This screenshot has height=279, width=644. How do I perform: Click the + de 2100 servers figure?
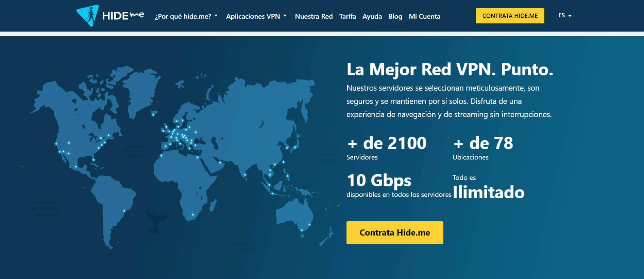point(387,143)
